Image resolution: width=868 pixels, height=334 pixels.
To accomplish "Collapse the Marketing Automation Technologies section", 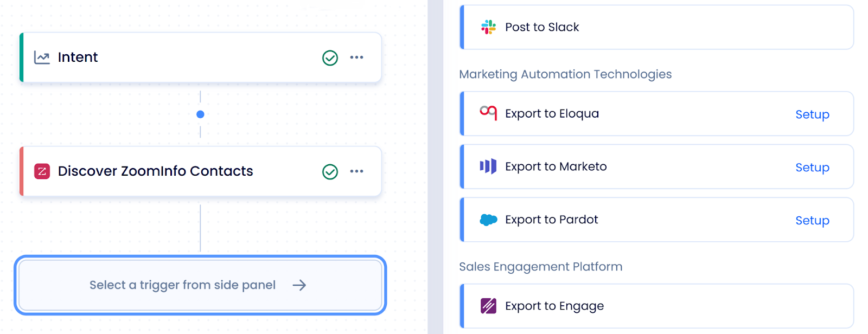I will coord(565,74).
